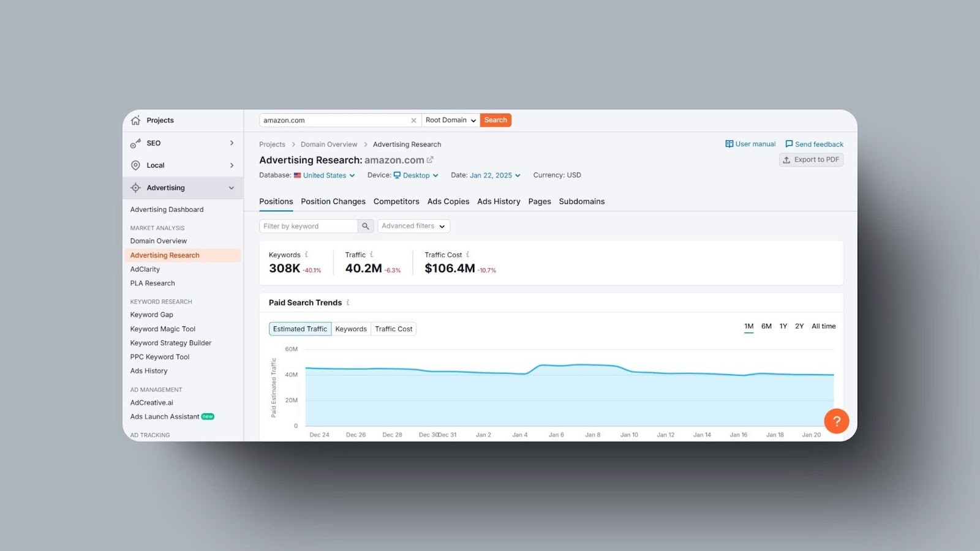Open the United States database dropdown

pos(324,175)
